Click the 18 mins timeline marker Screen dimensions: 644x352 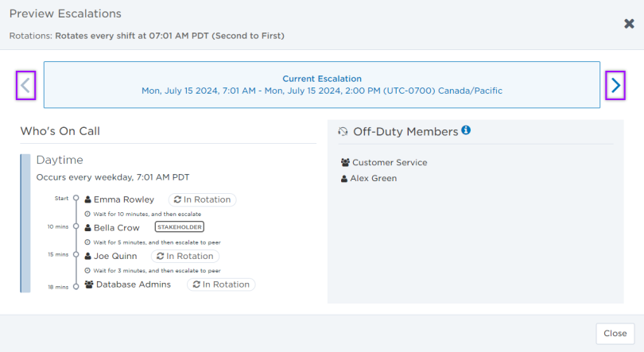tap(76, 285)
